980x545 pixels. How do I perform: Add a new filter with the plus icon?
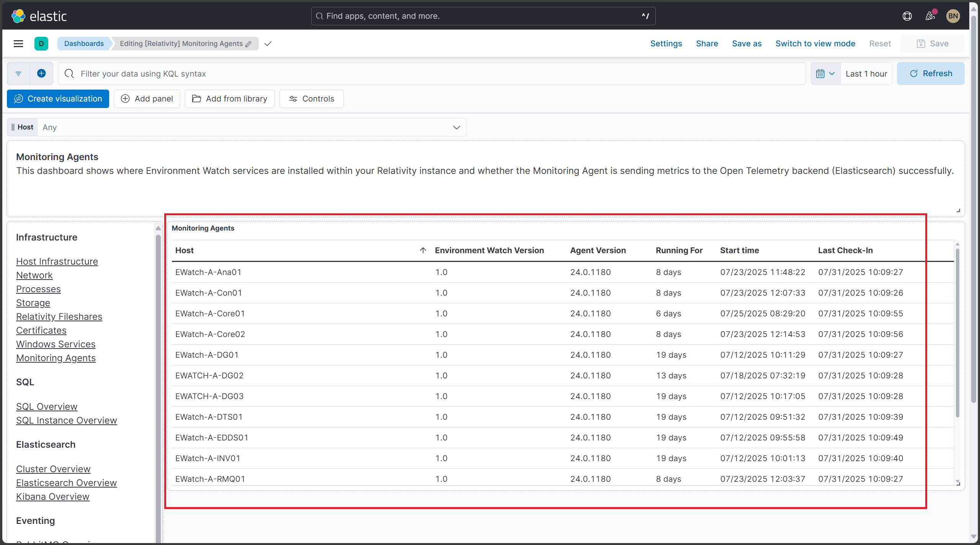41,73
